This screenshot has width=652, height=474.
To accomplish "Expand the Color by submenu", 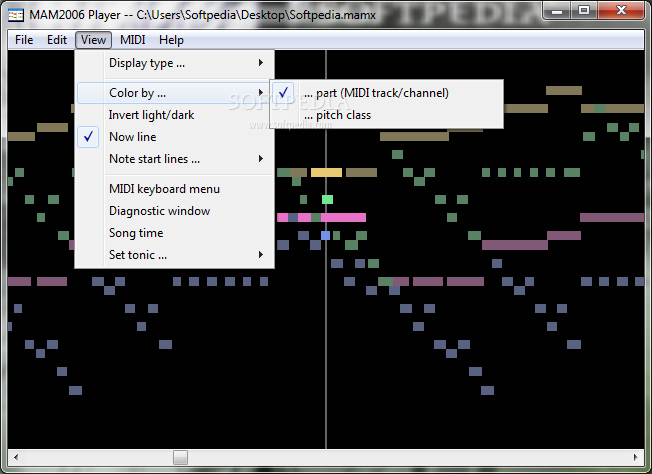I will (x=173, y=93).
